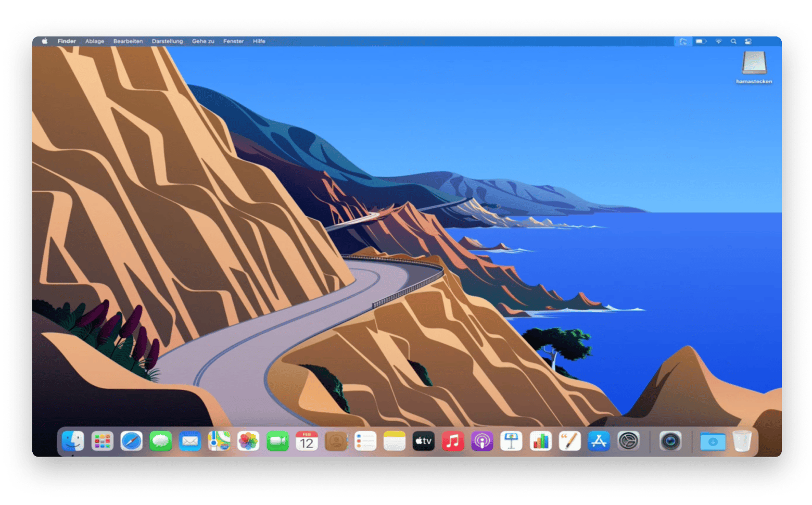This screenshot has height=505, width=812.
Task: Click the hamastecken drive label
Action: click(x=754, y=81)
